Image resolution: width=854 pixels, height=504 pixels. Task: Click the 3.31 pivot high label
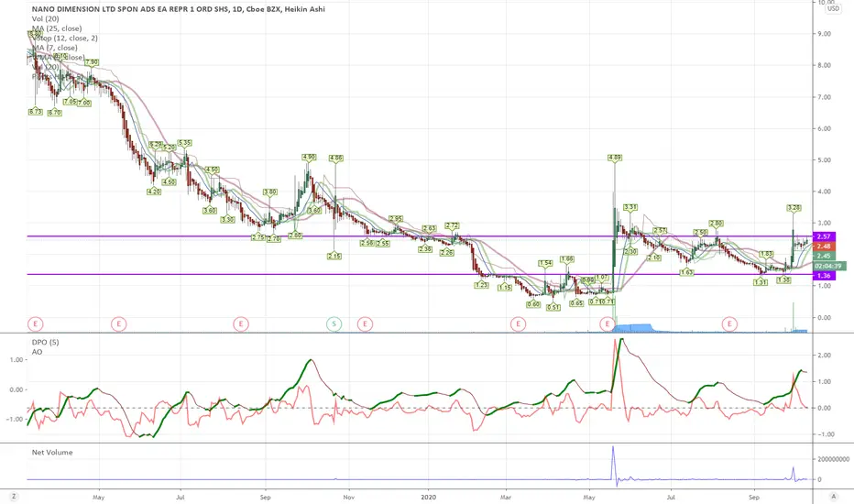[x=630, y=207]
